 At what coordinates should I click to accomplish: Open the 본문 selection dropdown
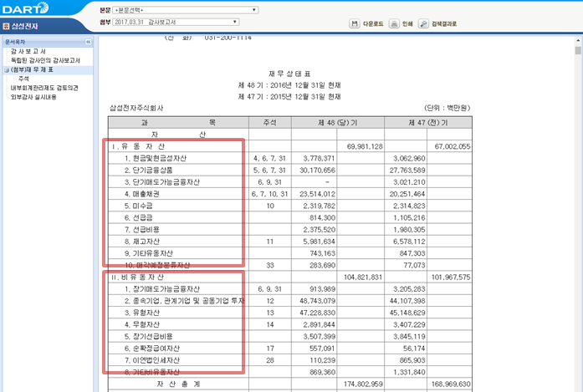pyautogui.click(x=185, y=10)
